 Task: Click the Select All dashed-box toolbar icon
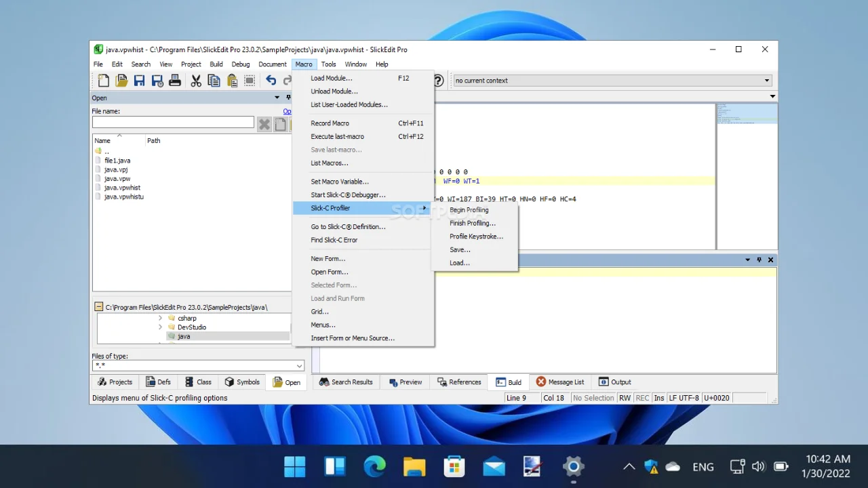[x=250, y=81]
